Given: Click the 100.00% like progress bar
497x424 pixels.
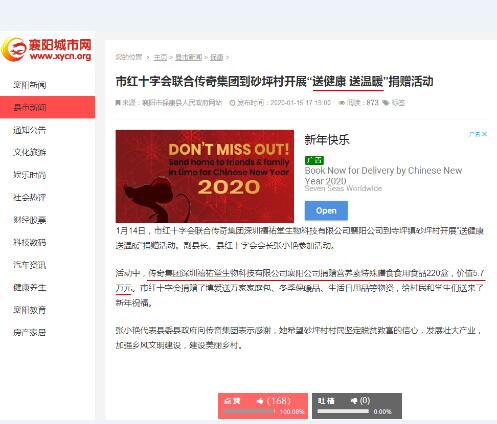Looking at the screenshot, I should pyautogui.click(x=249, y=412).
